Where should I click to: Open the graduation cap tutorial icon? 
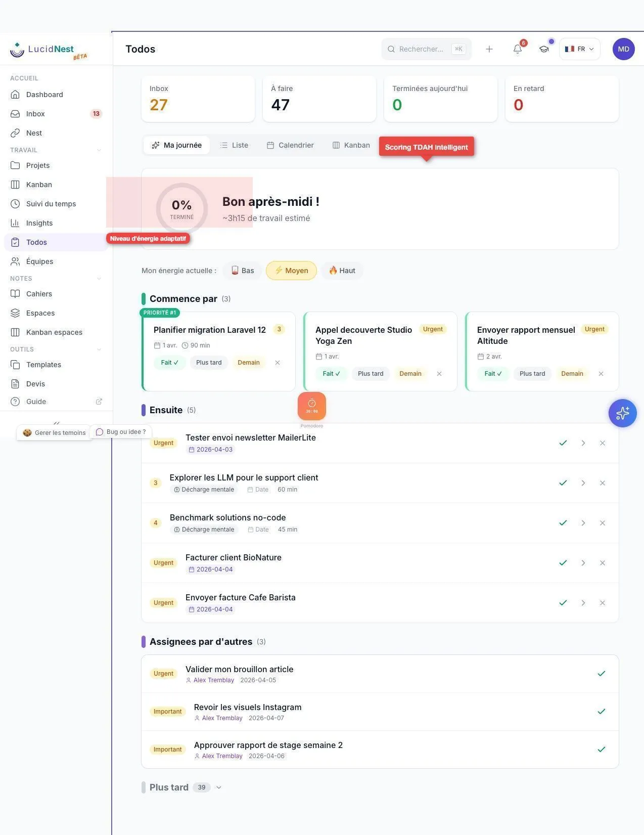point(544,49)
